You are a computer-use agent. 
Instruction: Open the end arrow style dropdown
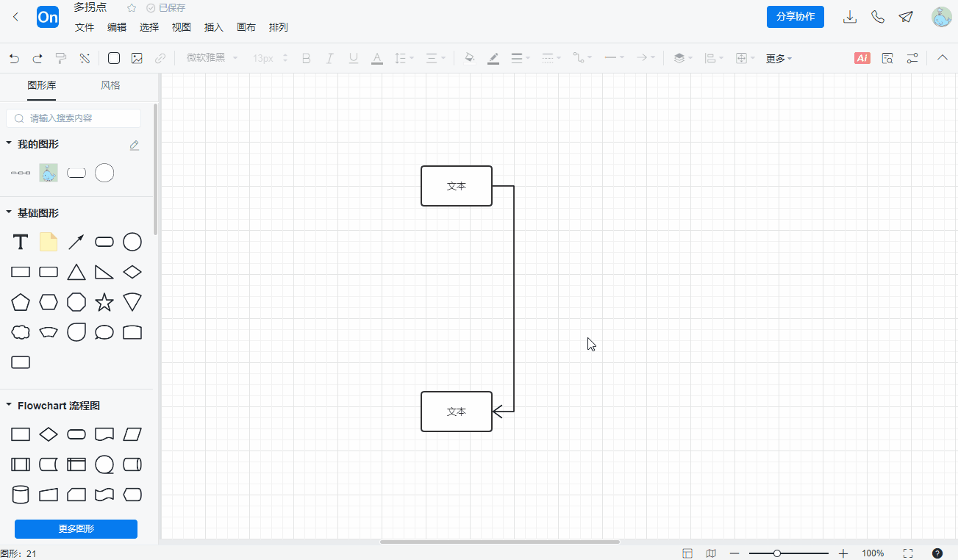pyautogui.click(x=646, y=58)
